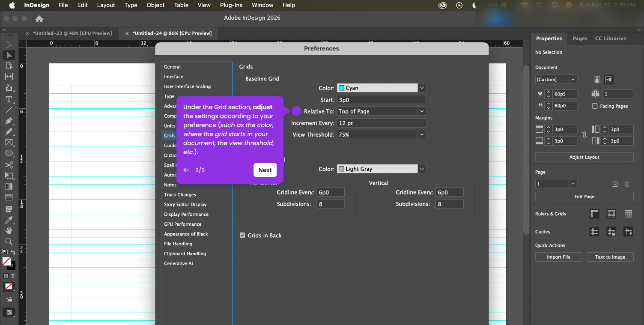Click the Cyan baseline grid color swatch
Viewport: 644px width, 325px height.
341,88
